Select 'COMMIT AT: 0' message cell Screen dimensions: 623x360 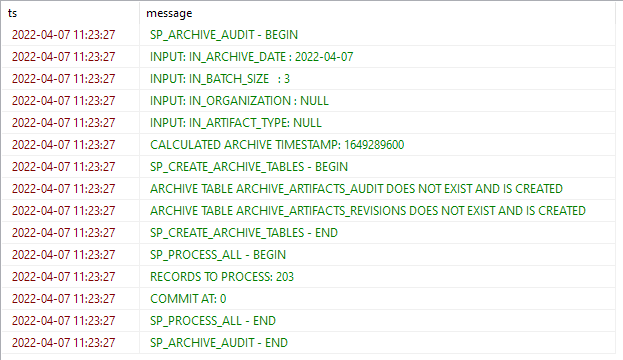(377, 299)
